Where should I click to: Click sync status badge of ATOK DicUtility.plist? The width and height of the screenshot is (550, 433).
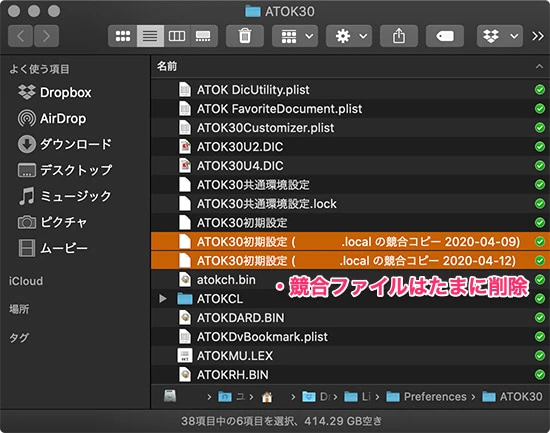(x=540, y=89)
